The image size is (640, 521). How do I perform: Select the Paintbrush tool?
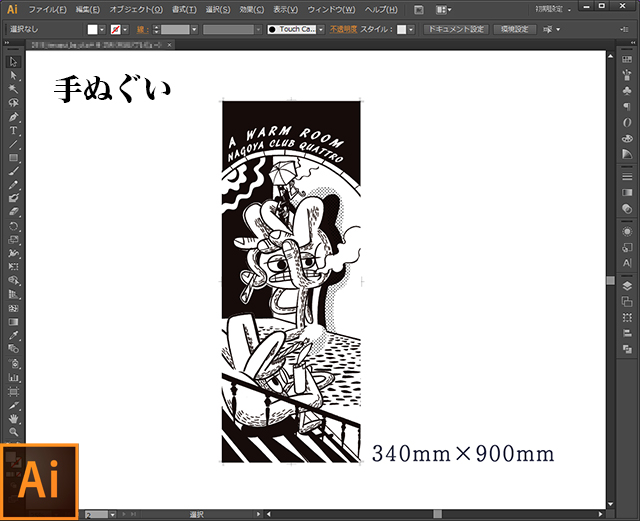click(x=13, y=171)
